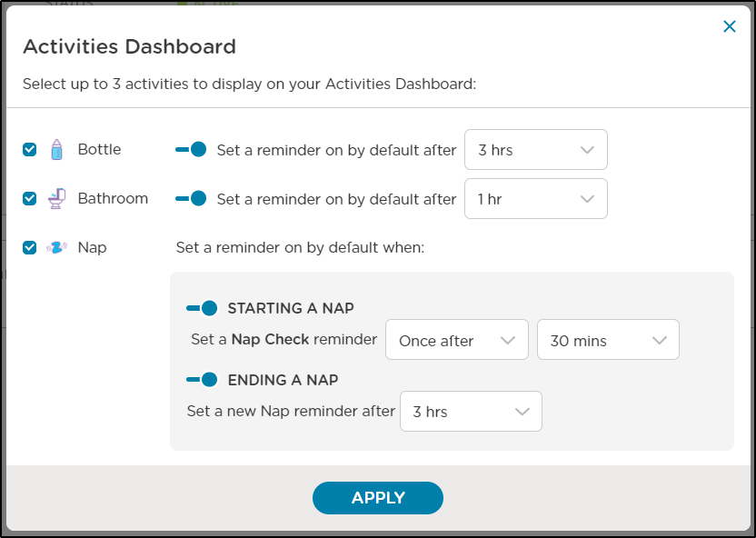756x538 pixels.
Task: Disable the Ending a Nap toggle
Action: coord(202,380)
